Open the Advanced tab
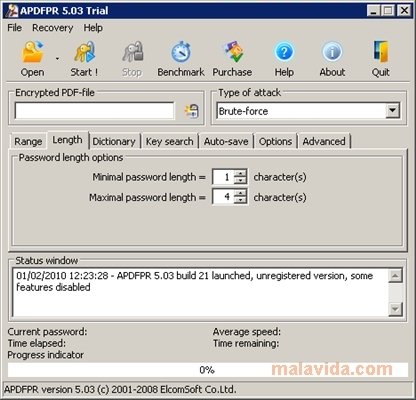This screenshot has width=416, height=400. (324, 141)
